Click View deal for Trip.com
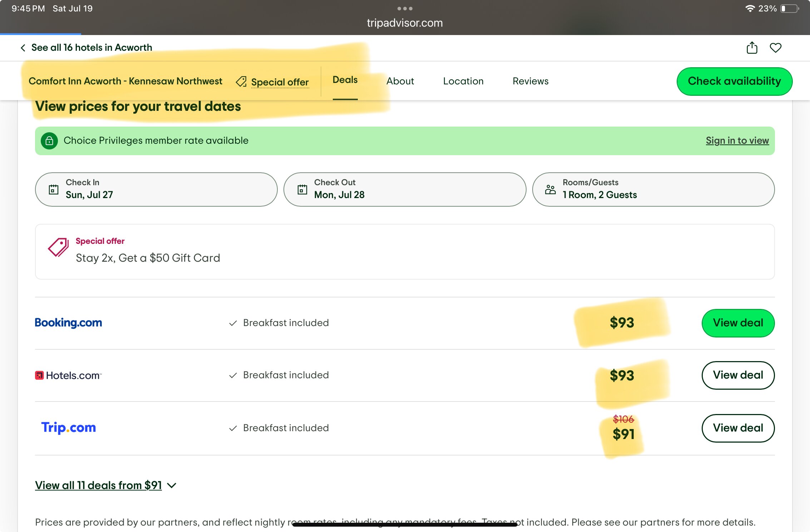The image size is (810, 532). pos(738,428)
